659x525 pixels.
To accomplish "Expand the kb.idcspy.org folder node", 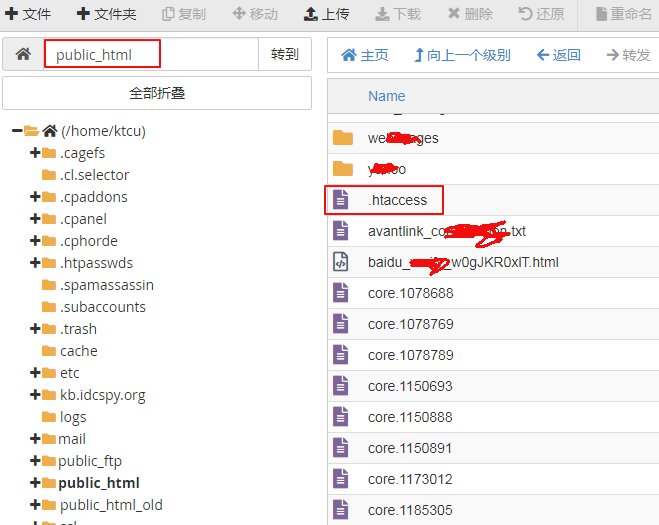I will click(x=35, y=394).
